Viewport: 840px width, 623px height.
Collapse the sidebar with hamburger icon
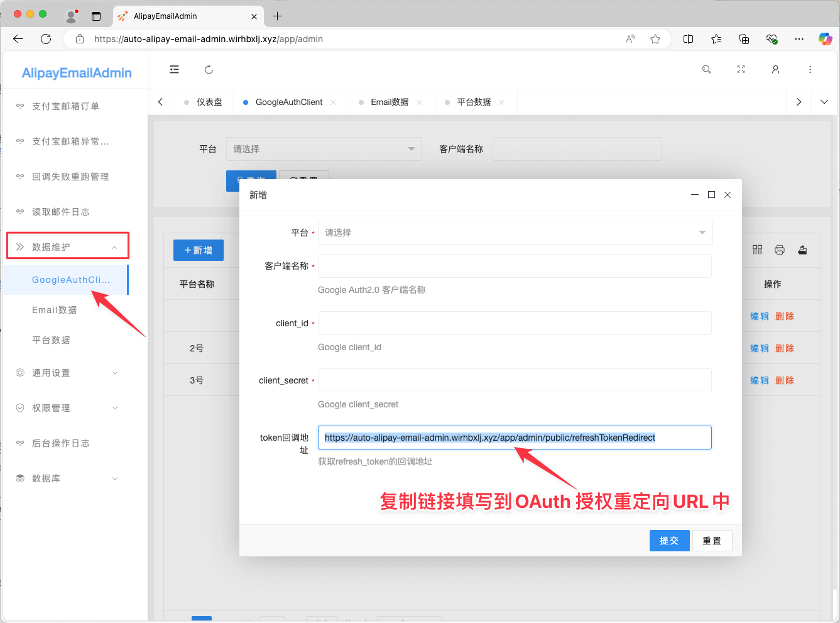pyautogui.click(x=174, y=70)
